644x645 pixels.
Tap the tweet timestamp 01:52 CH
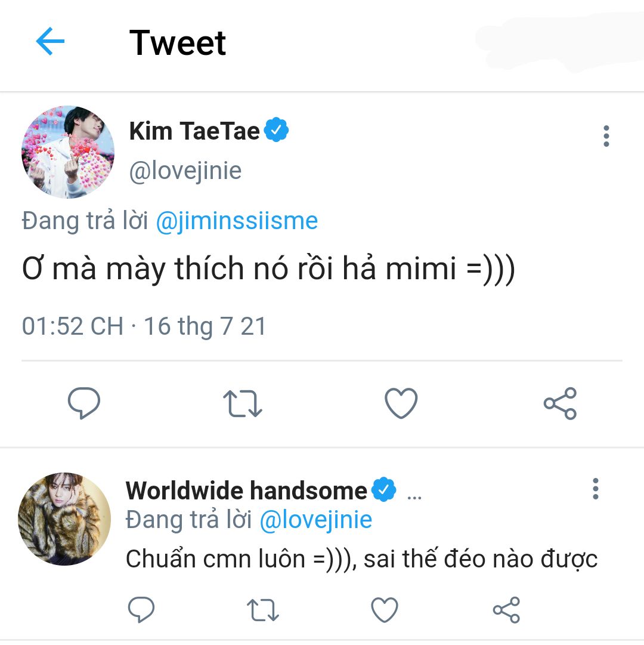[x=72, y=326]
